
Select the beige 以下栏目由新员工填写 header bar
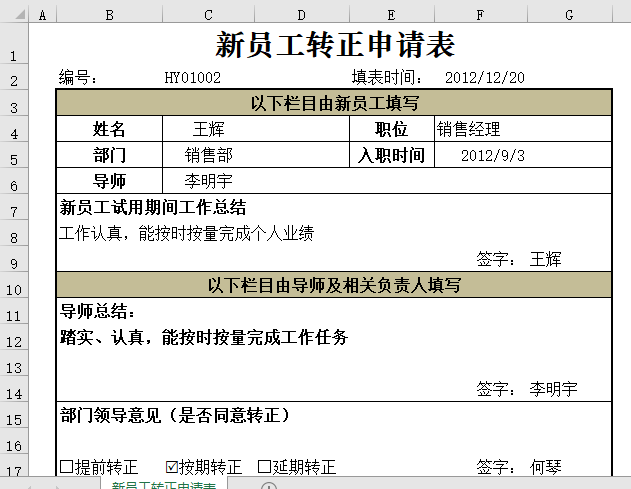pos(333,103)
